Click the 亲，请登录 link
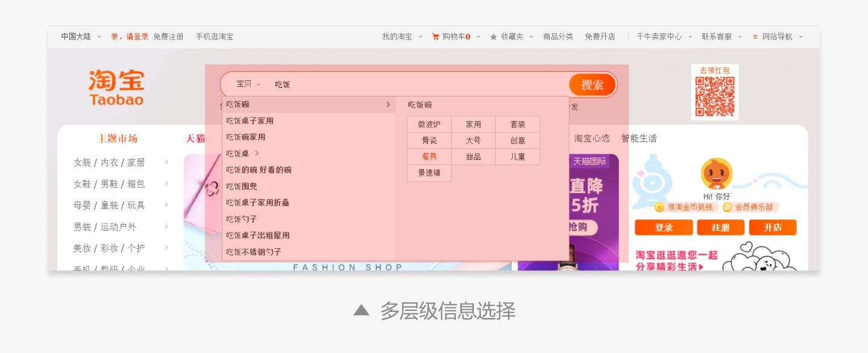Image resolution: width=868 pixels, height=353 pixels. tap(130, 37)
